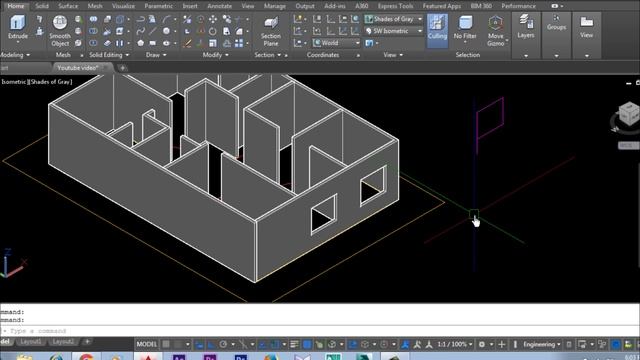
Task: Click the Customization plus icon in status bar
Action: point(502,344)
